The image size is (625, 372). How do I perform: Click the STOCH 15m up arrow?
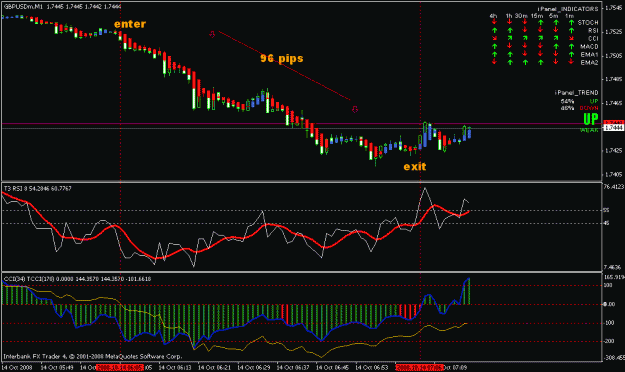pyautogui.click(x=540, y=22)
